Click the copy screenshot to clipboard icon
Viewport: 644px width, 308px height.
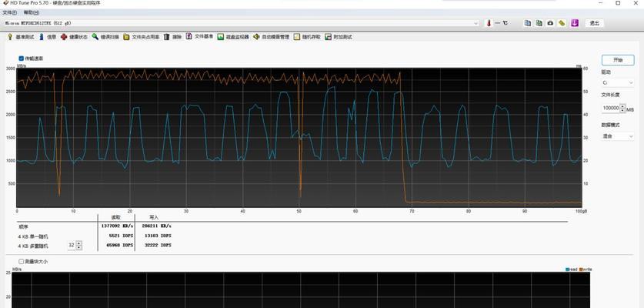pos(539,23)
